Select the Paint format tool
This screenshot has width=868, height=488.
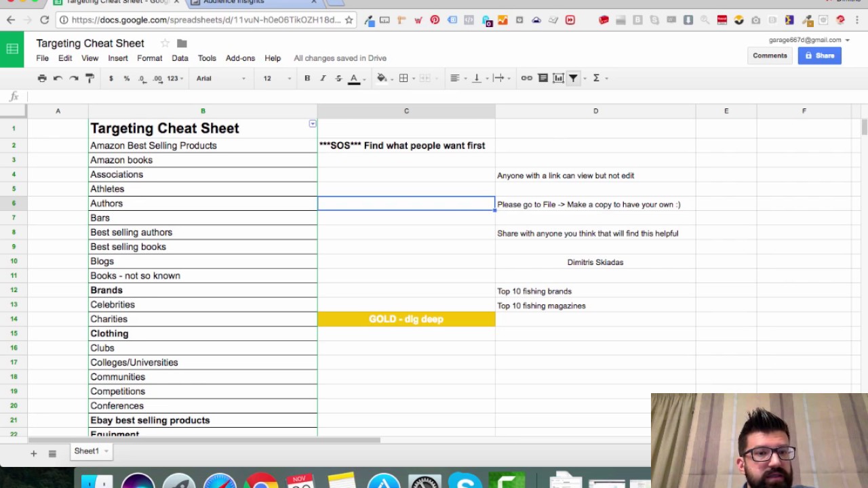90,79
